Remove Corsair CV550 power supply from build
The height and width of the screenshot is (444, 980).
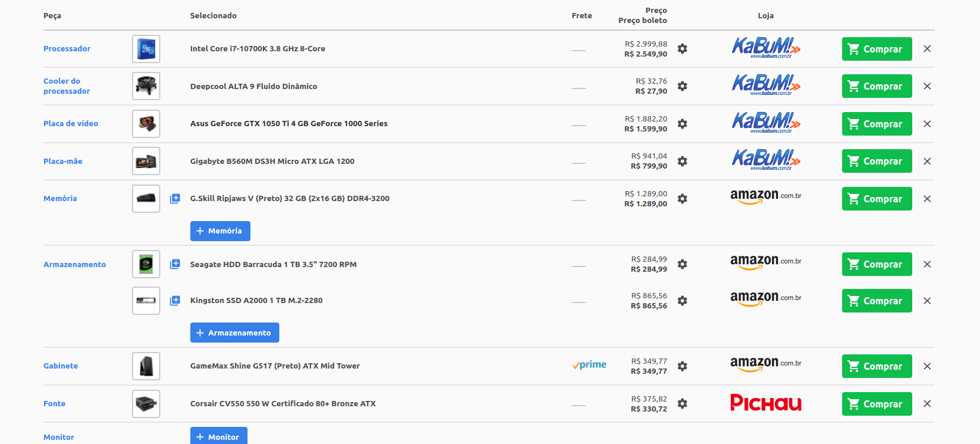(927, 404)
